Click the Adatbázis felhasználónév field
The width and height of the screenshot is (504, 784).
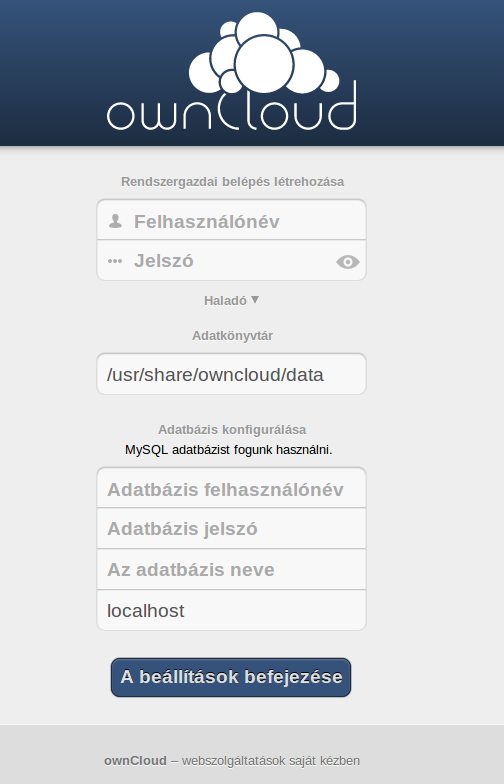click(232, 488)
